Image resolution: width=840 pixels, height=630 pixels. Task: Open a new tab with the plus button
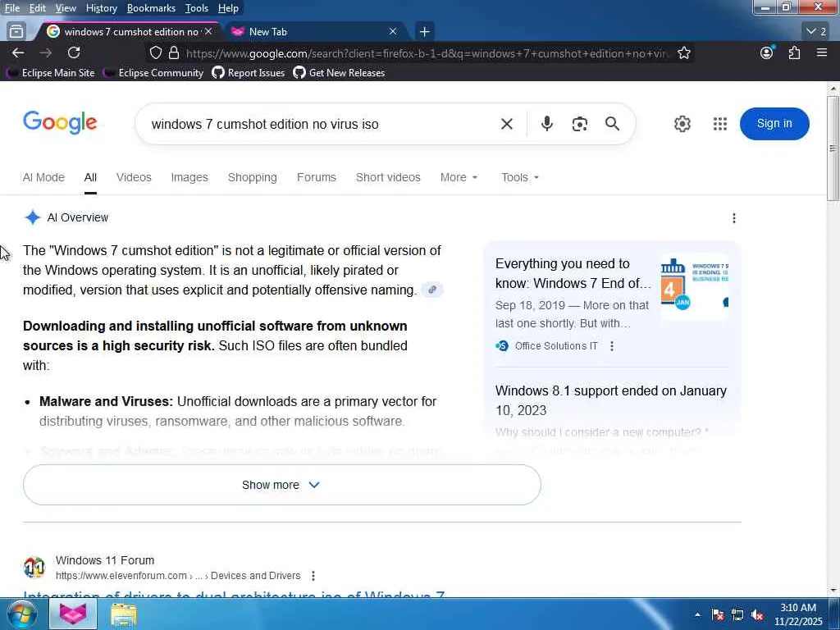424,32
